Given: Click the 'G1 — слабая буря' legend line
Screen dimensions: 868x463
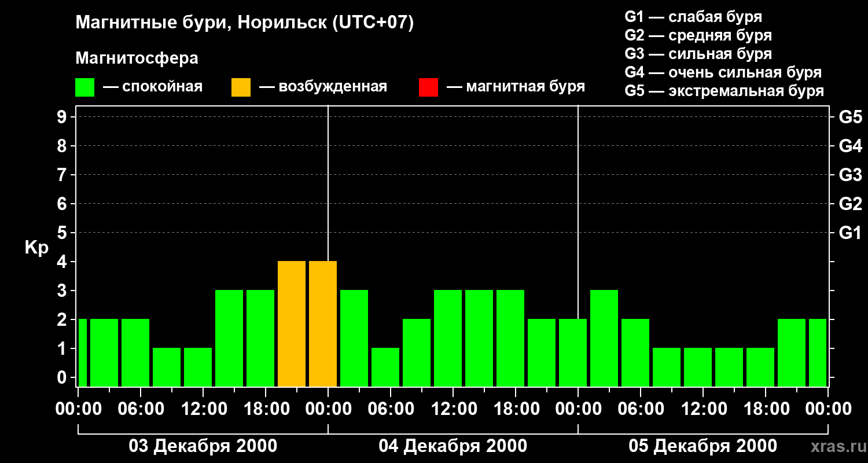Looking at the screenshot, I should (693, 17).
